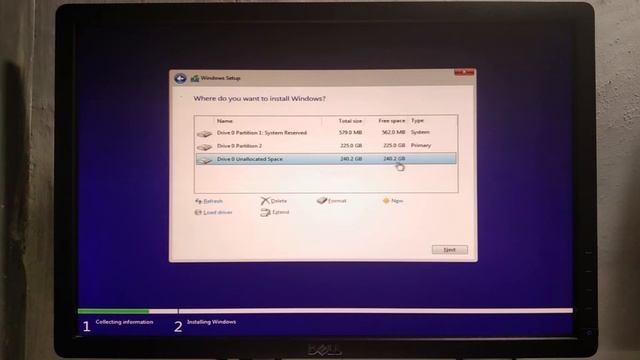Click the System type cell

[420, 132]
